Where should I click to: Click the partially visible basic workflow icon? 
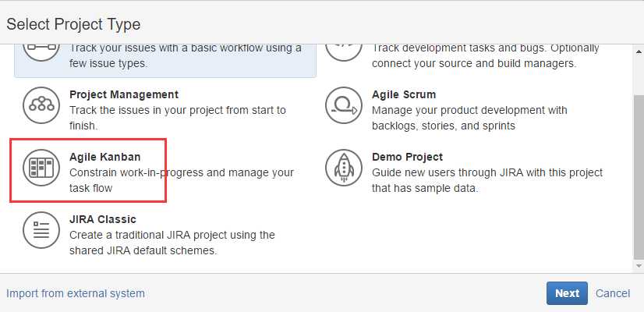coord(41,52)
